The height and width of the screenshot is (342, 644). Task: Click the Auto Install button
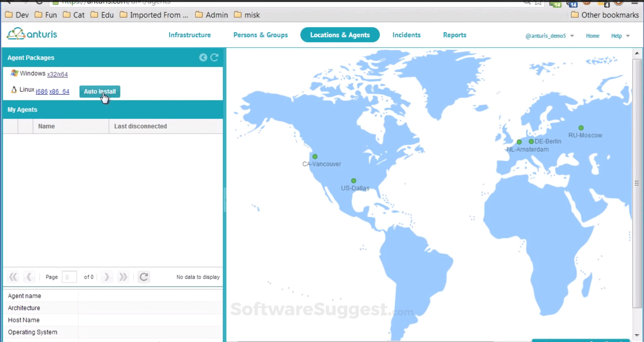(100, 91)
